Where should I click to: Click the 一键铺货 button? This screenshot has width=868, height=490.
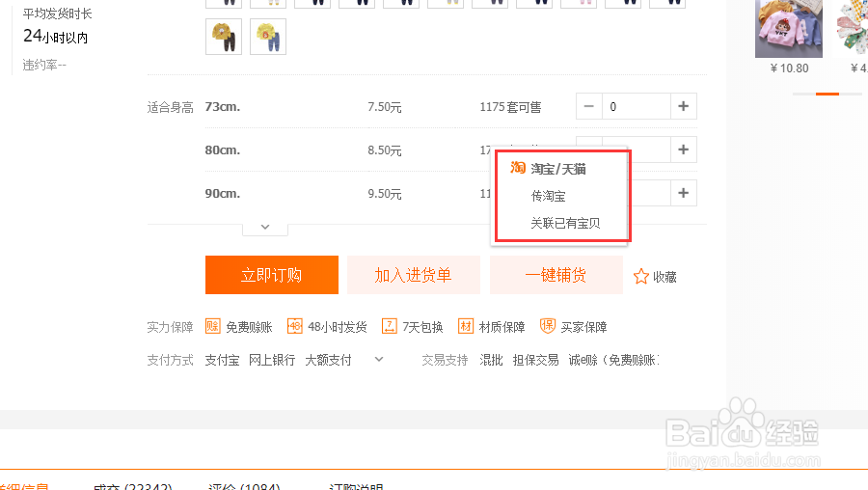tap(556, 275)
